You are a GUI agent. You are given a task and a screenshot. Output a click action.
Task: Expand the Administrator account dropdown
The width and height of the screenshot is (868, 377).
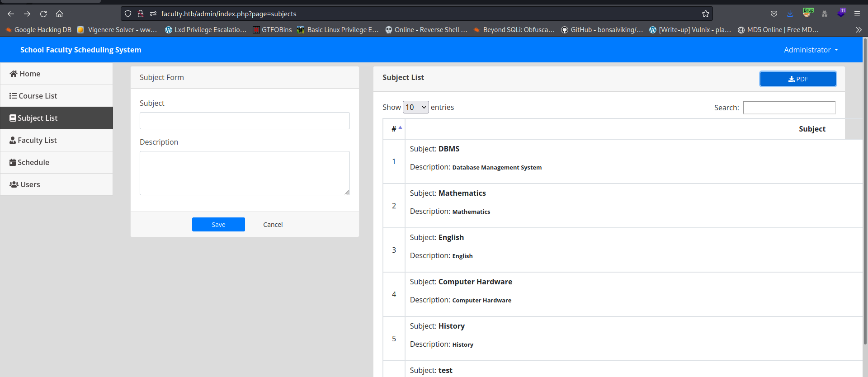tap(811, 50)
